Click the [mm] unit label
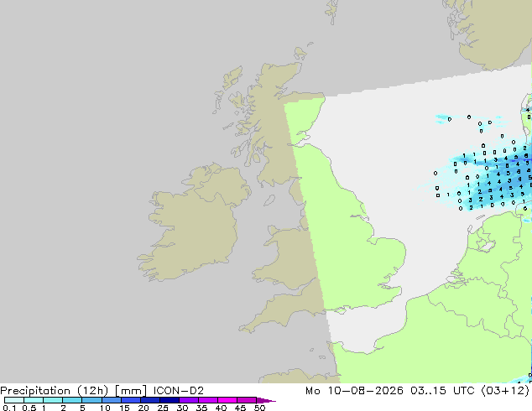 pos(131,391)
